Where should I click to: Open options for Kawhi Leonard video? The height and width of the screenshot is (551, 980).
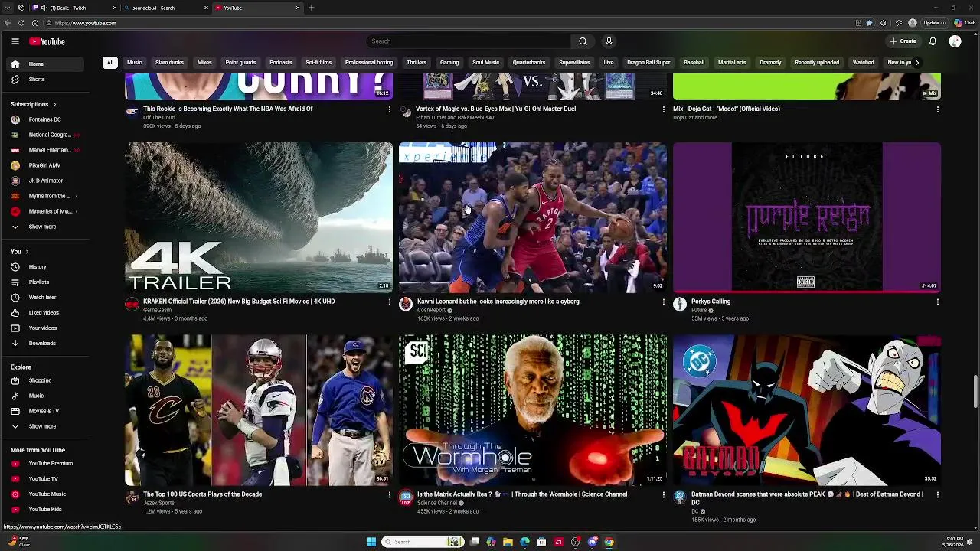point(663,302)
